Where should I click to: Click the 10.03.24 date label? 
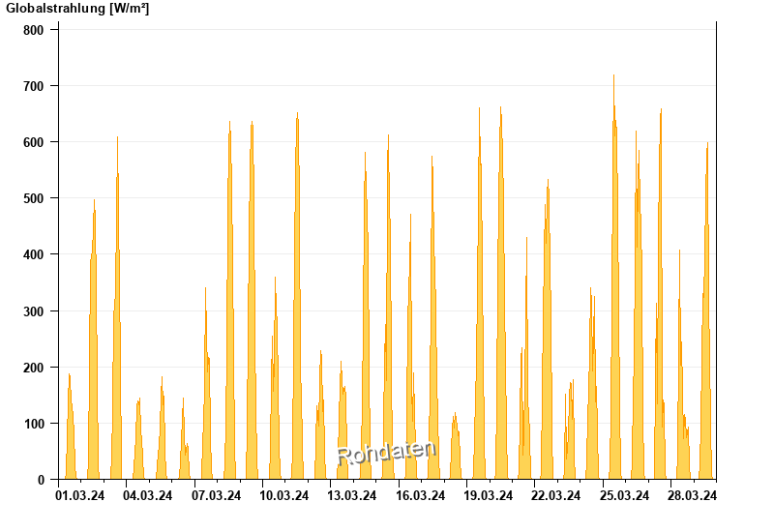(284, 495)
